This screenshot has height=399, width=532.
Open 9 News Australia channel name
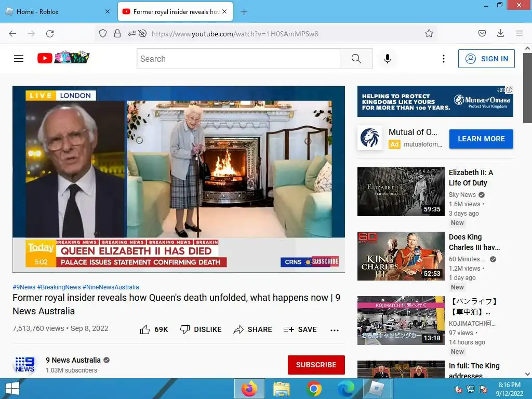point(73,360)
